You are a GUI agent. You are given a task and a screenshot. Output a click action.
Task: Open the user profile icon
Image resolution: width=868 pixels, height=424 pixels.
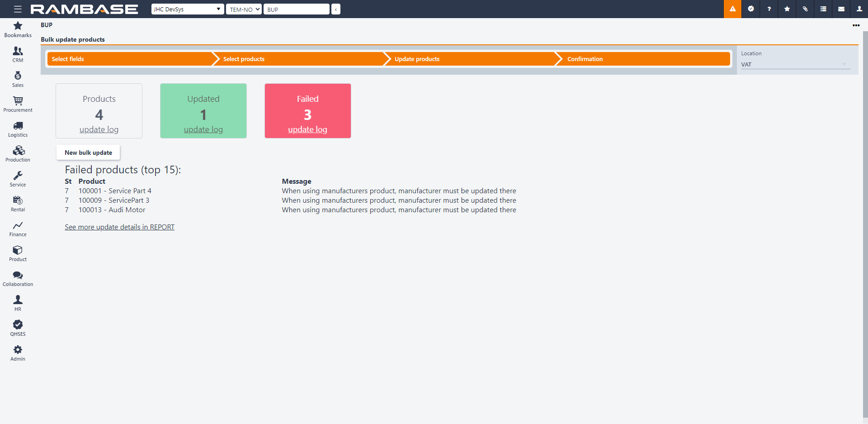(x=859, y=9)
